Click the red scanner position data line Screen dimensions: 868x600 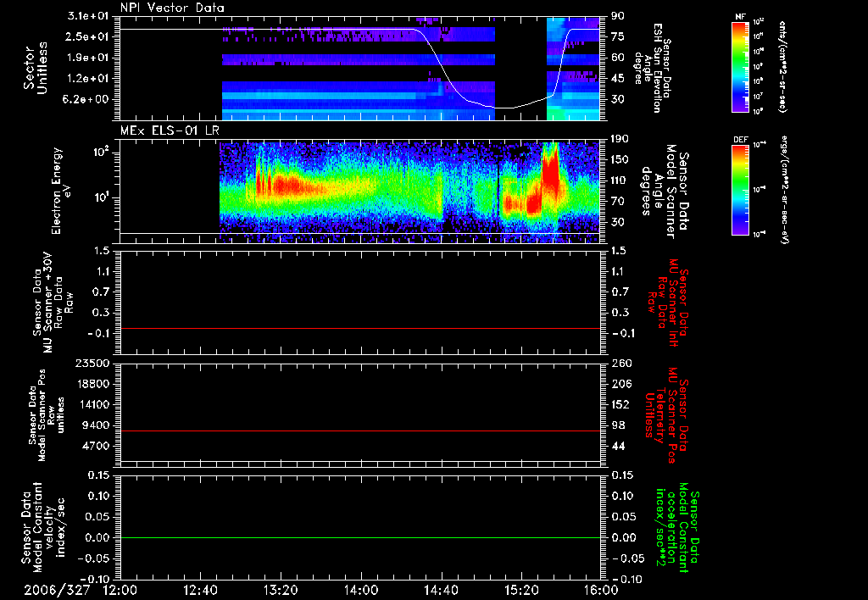[x=359, y=431]
